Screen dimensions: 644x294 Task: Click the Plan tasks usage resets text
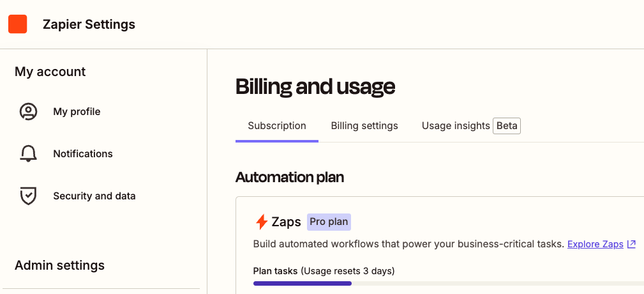[324, 271]
